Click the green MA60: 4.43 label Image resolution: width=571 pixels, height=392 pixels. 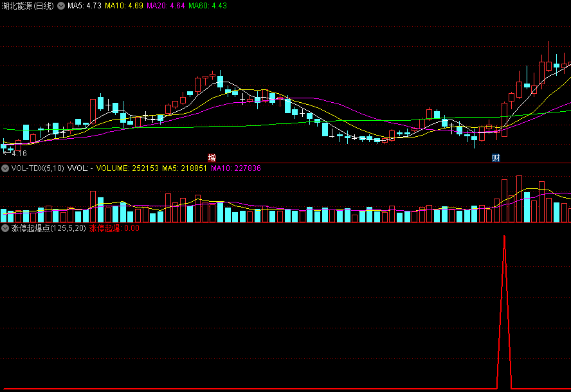[208, 6]
